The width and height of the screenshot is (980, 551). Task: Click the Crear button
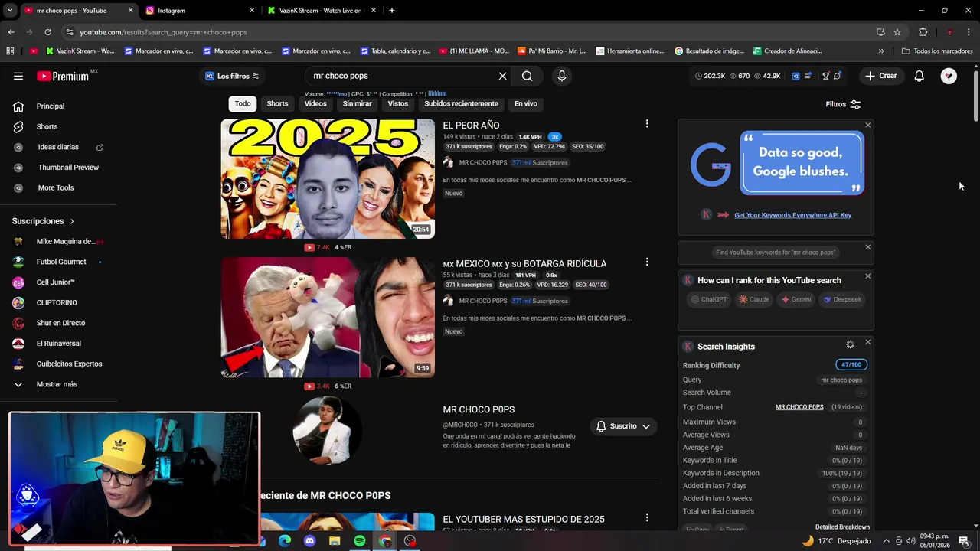click(880, 76)
